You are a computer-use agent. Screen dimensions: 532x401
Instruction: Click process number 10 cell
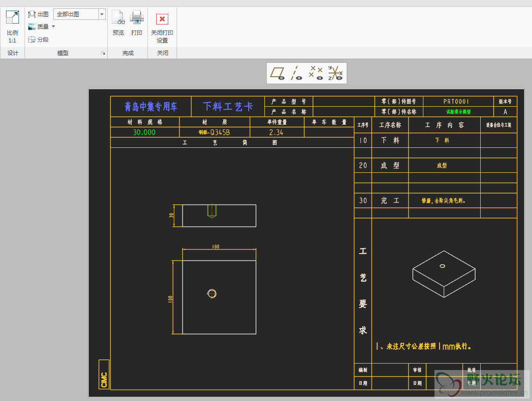[363, 140]
